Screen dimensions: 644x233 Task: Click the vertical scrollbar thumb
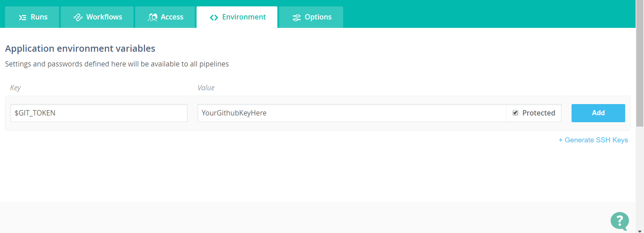tap(640, 64)
